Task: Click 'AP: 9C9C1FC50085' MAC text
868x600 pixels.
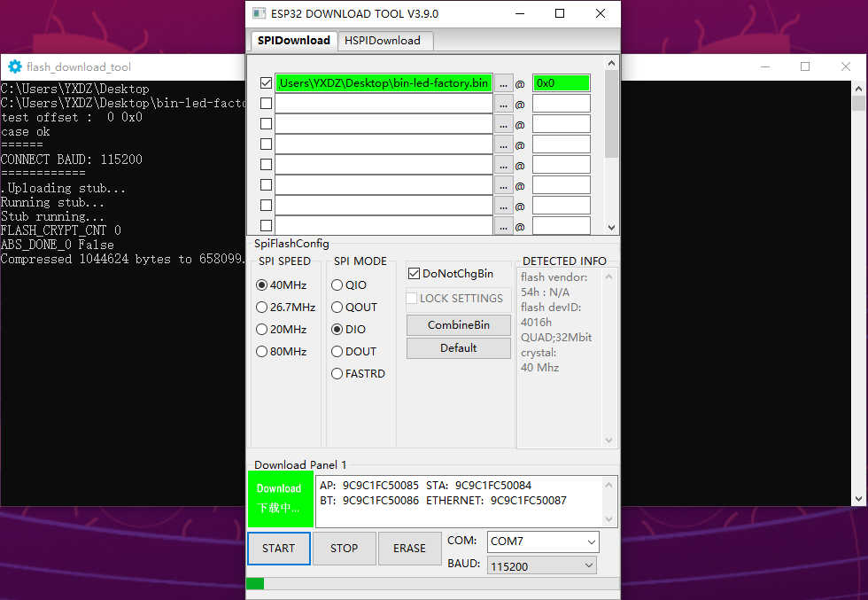Action: click(369, 486)
